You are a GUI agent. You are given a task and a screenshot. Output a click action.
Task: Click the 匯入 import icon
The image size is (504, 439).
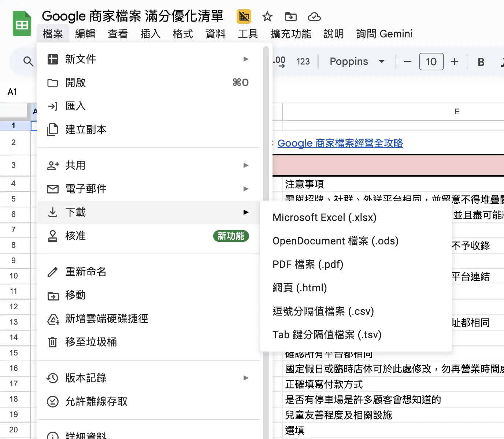coord(53,106)
